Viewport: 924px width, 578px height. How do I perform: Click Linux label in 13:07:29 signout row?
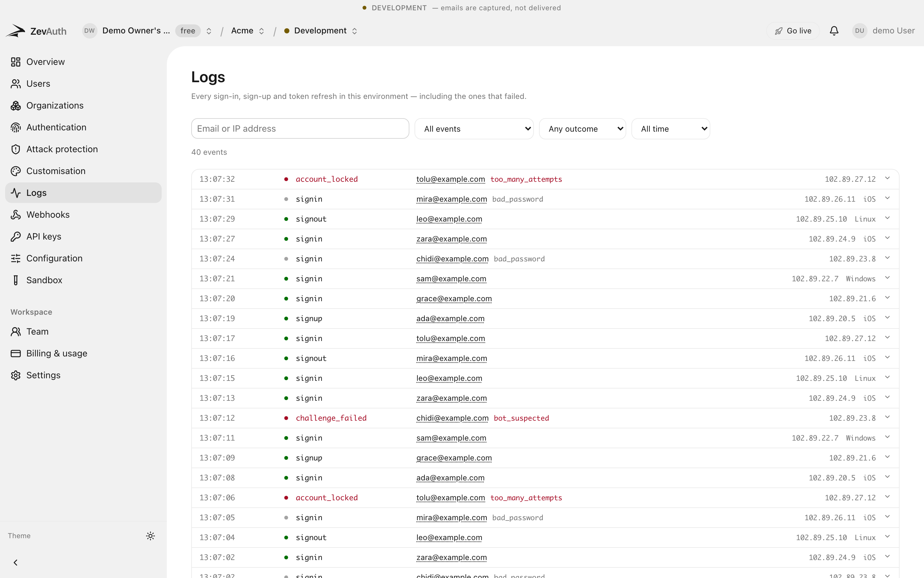[865, 219]
